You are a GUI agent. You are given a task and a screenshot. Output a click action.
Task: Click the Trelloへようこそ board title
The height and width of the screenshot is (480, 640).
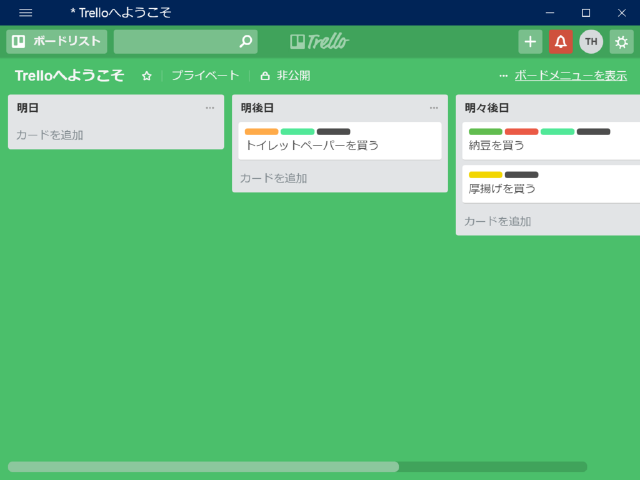coord(69,76)
